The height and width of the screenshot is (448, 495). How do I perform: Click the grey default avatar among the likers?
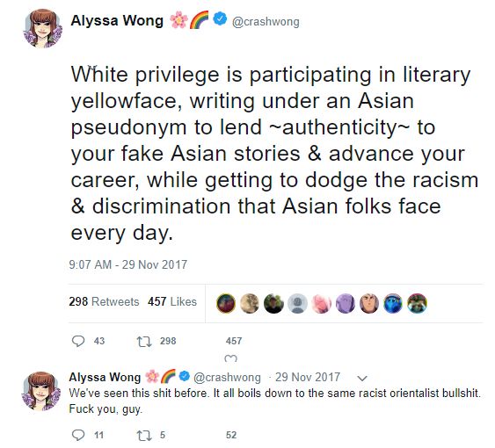[x=297, y=303]
